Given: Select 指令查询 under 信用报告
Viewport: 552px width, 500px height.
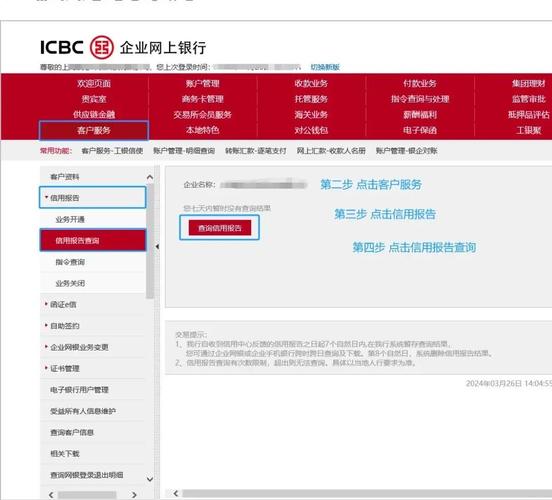Looking at the screenshot, I should 70,262.
